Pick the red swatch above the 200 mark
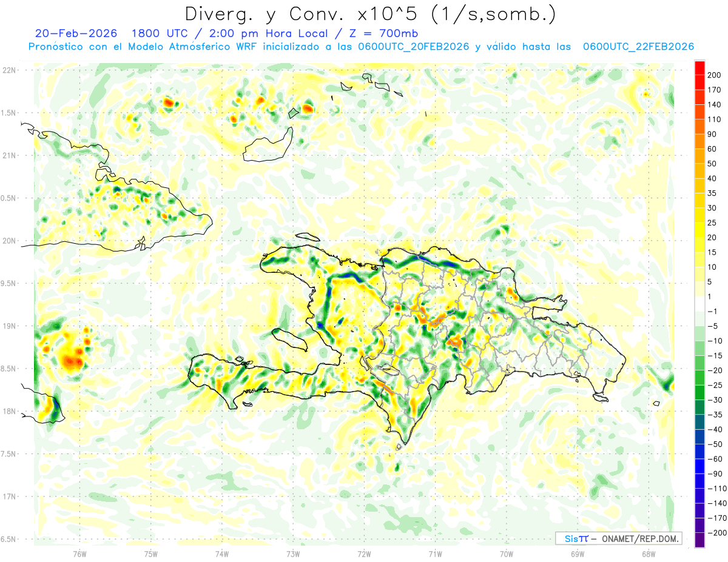728x562 pixels. click(x=699, y=67)
